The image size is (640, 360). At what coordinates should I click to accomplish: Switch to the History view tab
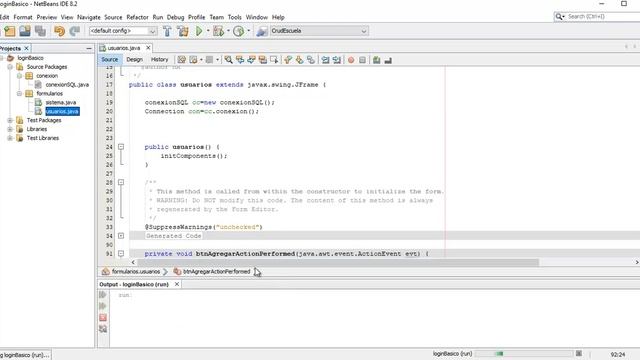coord(159,60)
